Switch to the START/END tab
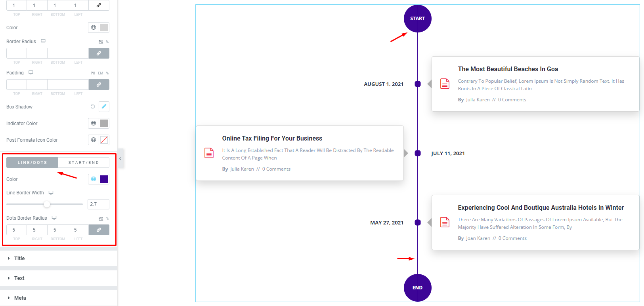Screen dimensions: 644x306 click(83, 162)
